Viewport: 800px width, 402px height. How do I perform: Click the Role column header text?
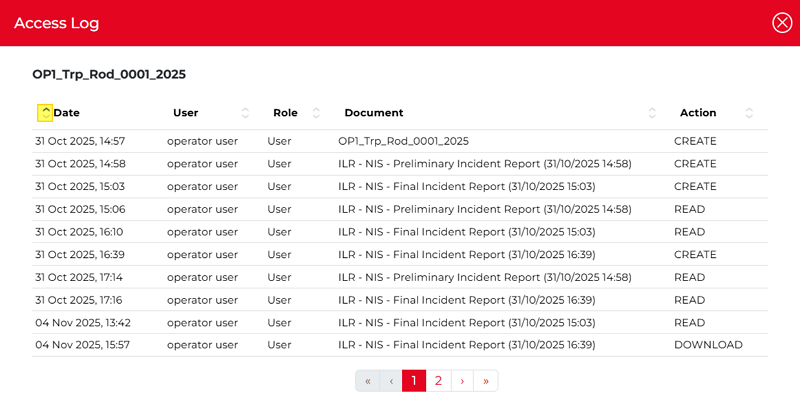285,113
